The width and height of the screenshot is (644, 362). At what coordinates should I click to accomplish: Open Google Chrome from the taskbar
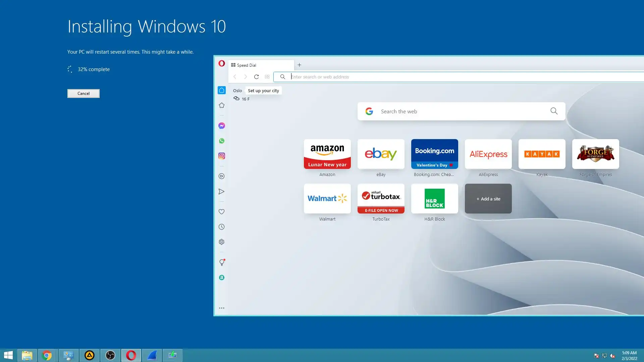(47, 355)
